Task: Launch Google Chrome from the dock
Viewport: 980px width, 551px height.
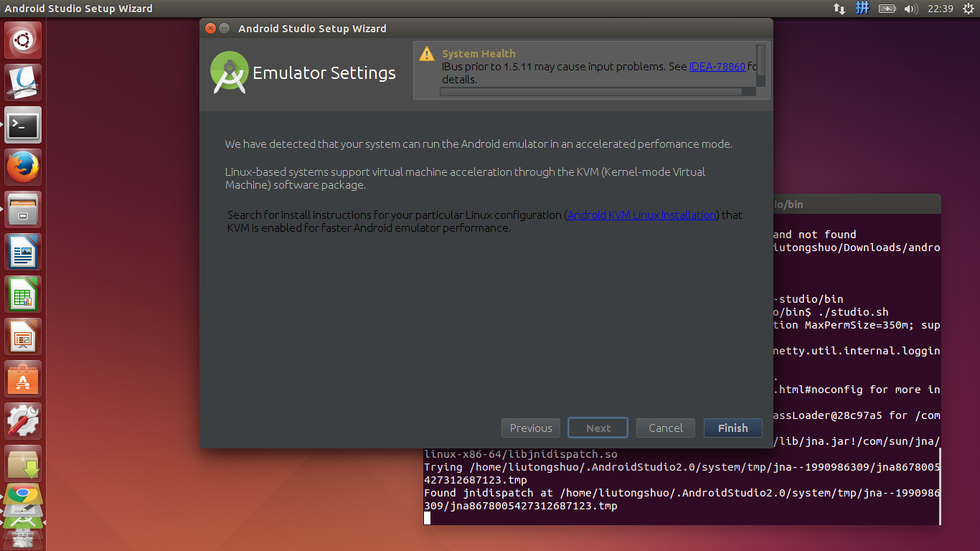Action: (x=23, y=494)
